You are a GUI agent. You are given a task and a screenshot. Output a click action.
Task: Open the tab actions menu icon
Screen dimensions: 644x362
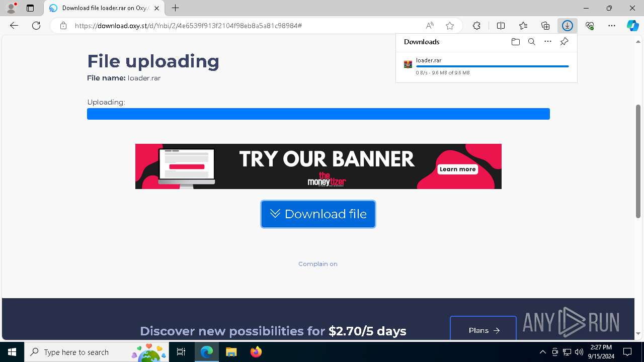click(x=30, y=8)
